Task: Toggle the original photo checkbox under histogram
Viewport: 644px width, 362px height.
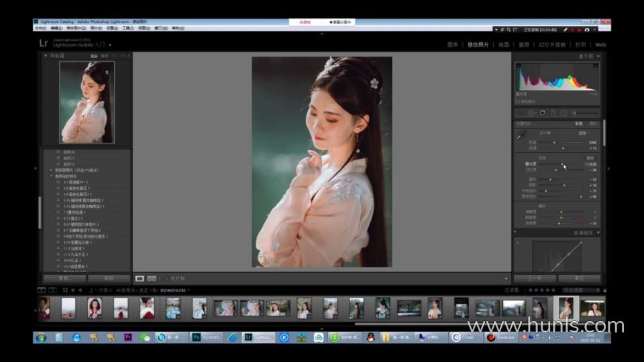Action: point(518,101)
